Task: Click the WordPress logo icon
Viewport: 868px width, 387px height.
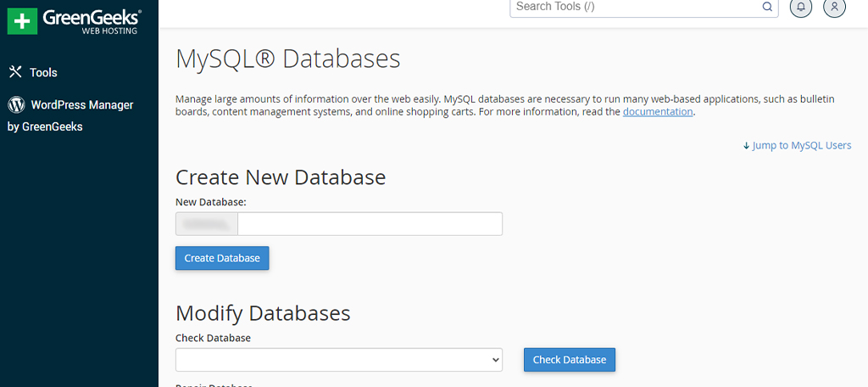Action: click(16, 104)
